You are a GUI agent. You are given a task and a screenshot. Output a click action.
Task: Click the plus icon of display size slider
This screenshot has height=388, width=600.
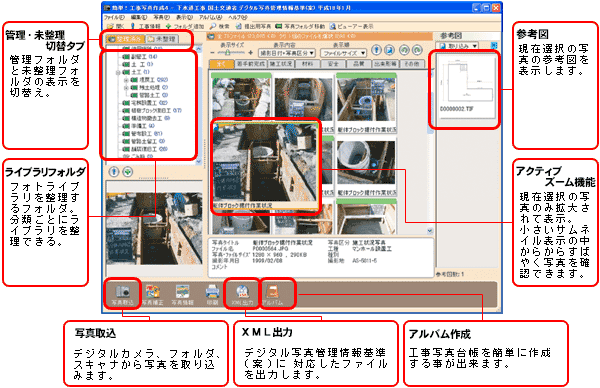(251, 53)
